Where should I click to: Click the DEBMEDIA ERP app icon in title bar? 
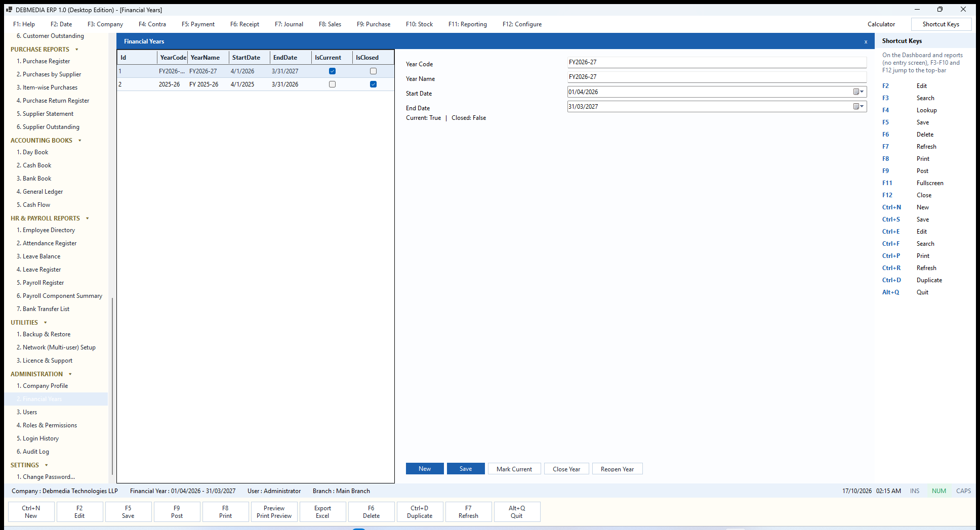tap(9, 10)
